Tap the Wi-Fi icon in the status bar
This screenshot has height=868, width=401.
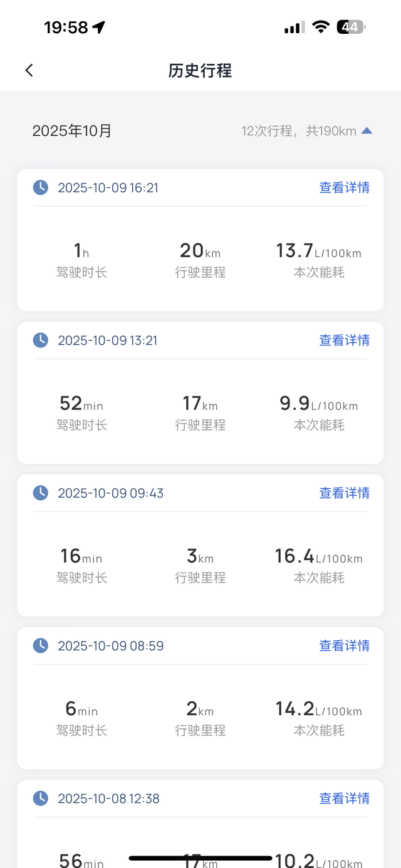tap(321, 26)
